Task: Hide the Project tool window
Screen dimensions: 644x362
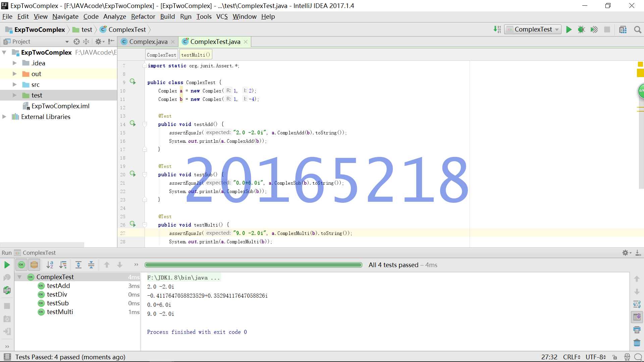Action: coord(111,42)
